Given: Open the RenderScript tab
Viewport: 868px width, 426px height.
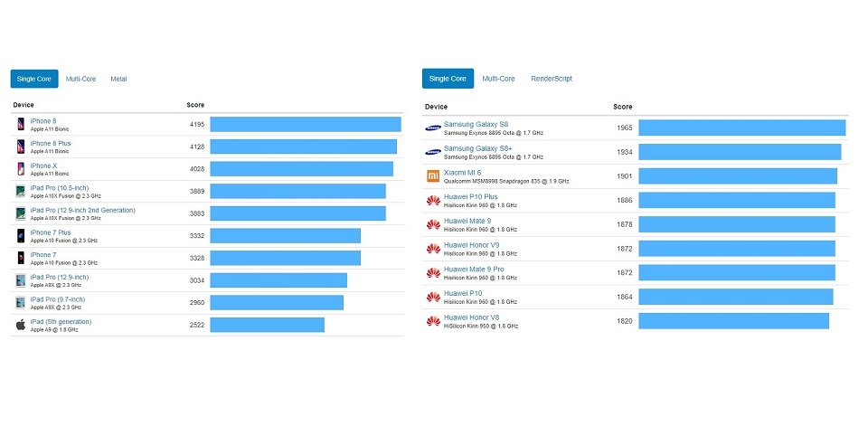Looking at the screenshot, I should tap(552, 79).
